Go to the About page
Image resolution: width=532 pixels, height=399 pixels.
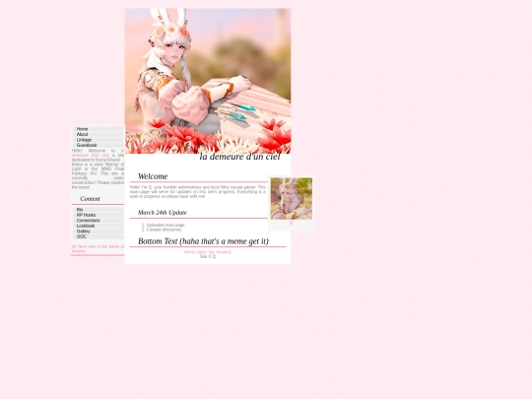pyautogui.click(x=99, y=134)
